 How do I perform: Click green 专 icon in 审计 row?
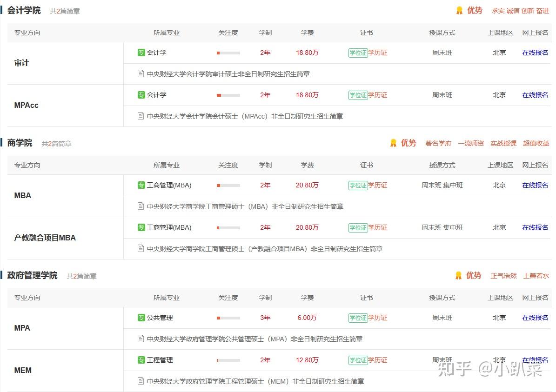(x=141, y=53)
